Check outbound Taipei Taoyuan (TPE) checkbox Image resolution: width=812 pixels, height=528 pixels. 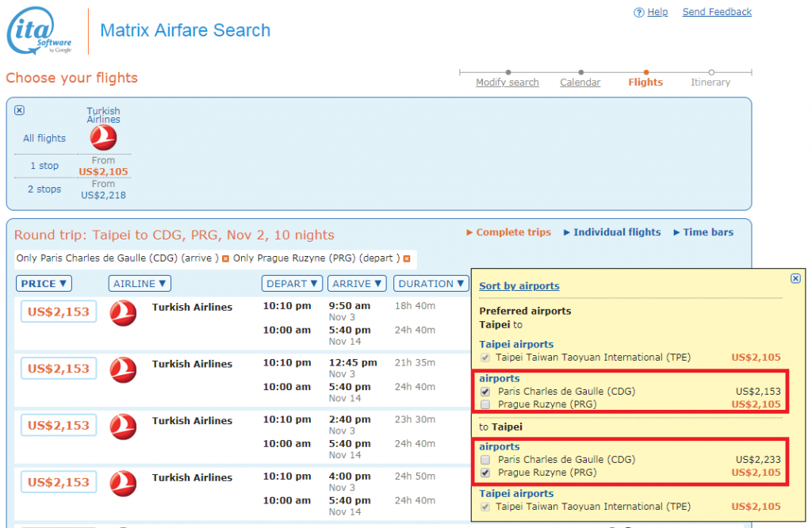[485, 358]
